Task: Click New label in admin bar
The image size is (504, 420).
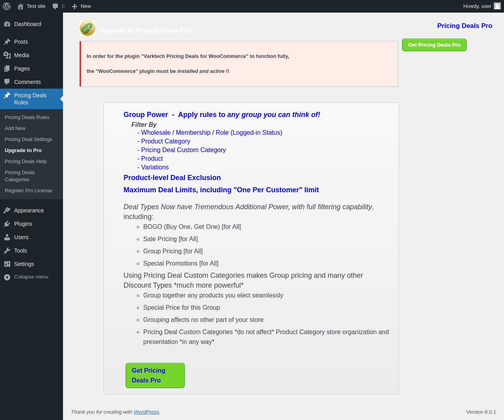Action: (86, 6)
